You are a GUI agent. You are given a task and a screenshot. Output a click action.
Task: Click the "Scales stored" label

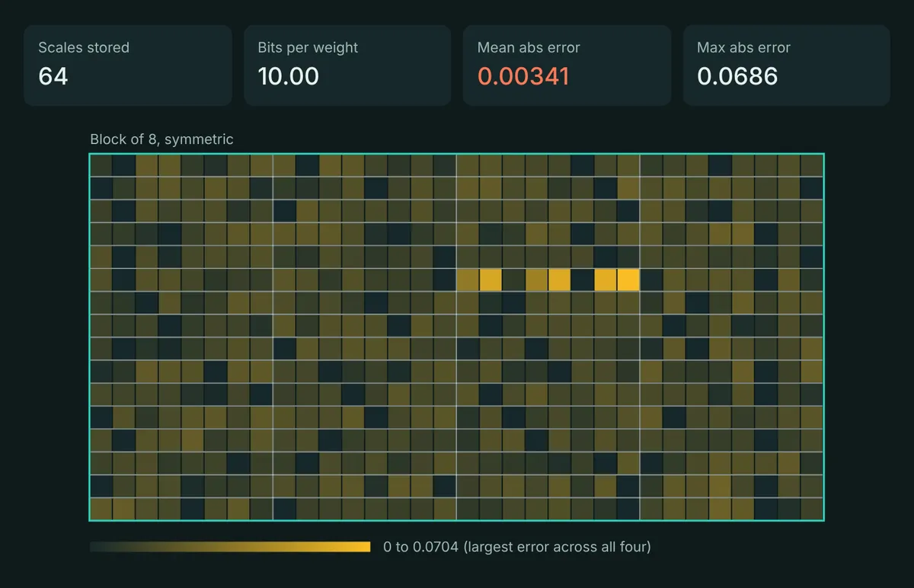pyautogui.click(x=84, y=47)
